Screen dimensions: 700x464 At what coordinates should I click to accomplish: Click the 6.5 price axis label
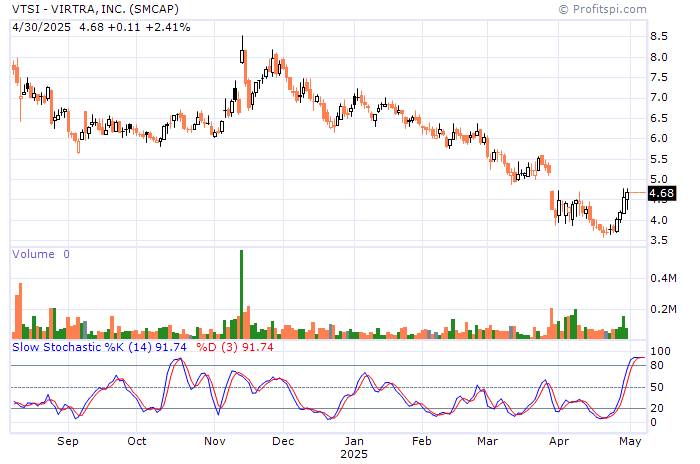(658, 118)
